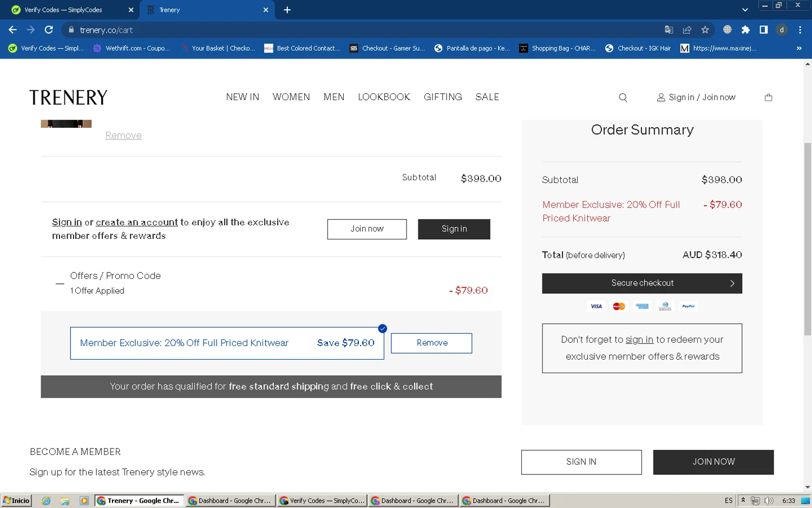Open the tab search dropdown arrow
This screenshot has height=508, width=812.
click(745, 10)
